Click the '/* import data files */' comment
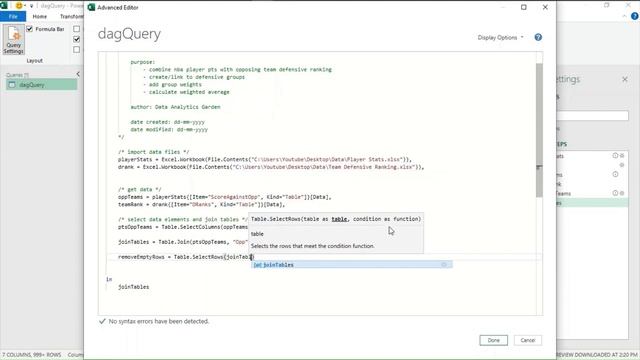Screen dimensions: 640x360 pyautogui.click(x=153, y=152)
